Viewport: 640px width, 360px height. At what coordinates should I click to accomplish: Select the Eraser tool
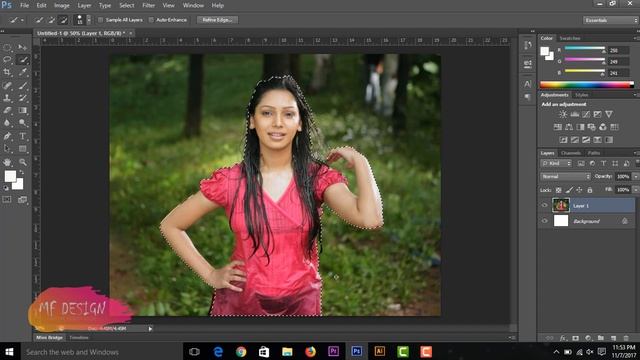click(7, 110)
